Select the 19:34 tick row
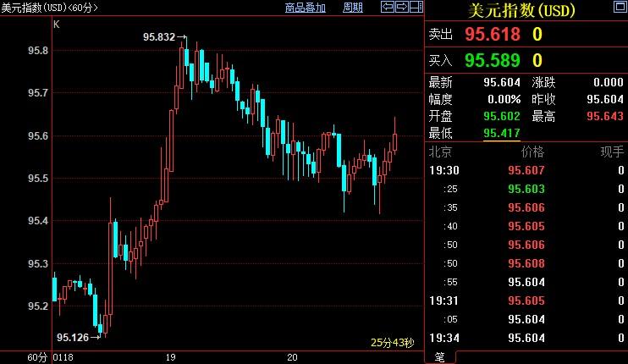628x364 pixels. point(525,338)
